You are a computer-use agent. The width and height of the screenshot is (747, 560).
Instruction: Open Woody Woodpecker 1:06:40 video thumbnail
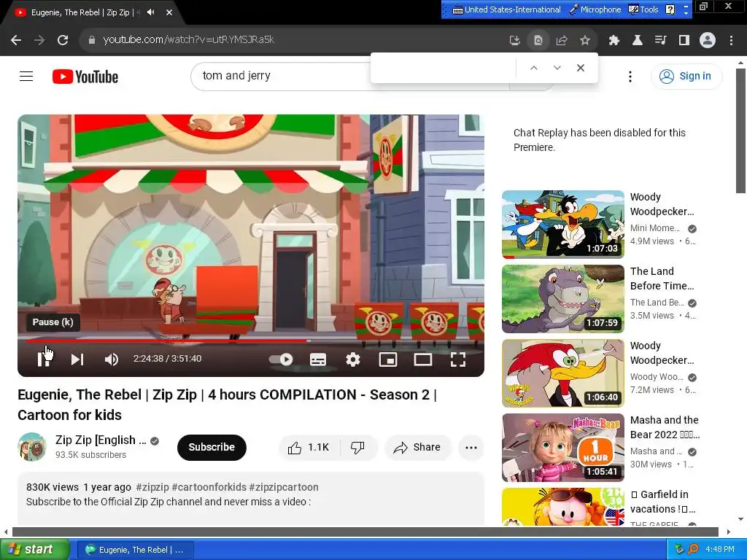click(563, 373)
